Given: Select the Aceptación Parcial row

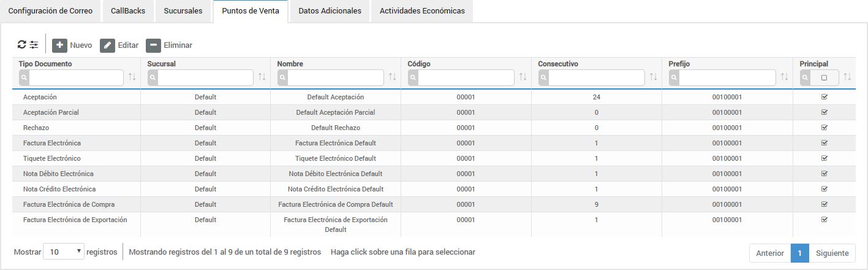Looking at the screenshot, I should 434,112.
